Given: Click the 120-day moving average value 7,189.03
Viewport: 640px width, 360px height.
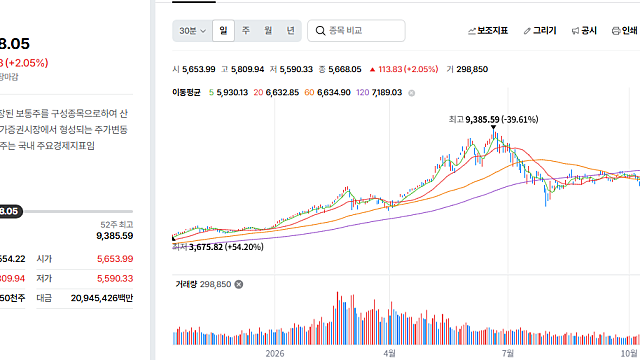Looking at the screenshot, I should (387, 93).
